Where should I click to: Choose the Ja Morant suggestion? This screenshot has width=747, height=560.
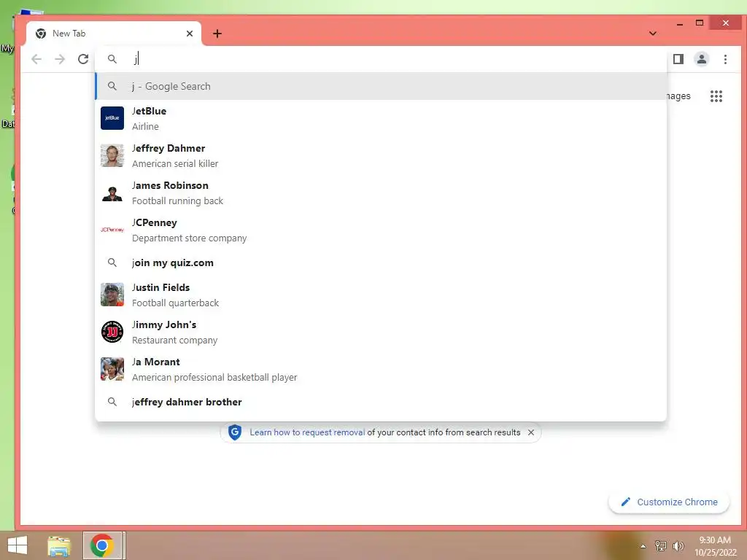tap(381, 369)
